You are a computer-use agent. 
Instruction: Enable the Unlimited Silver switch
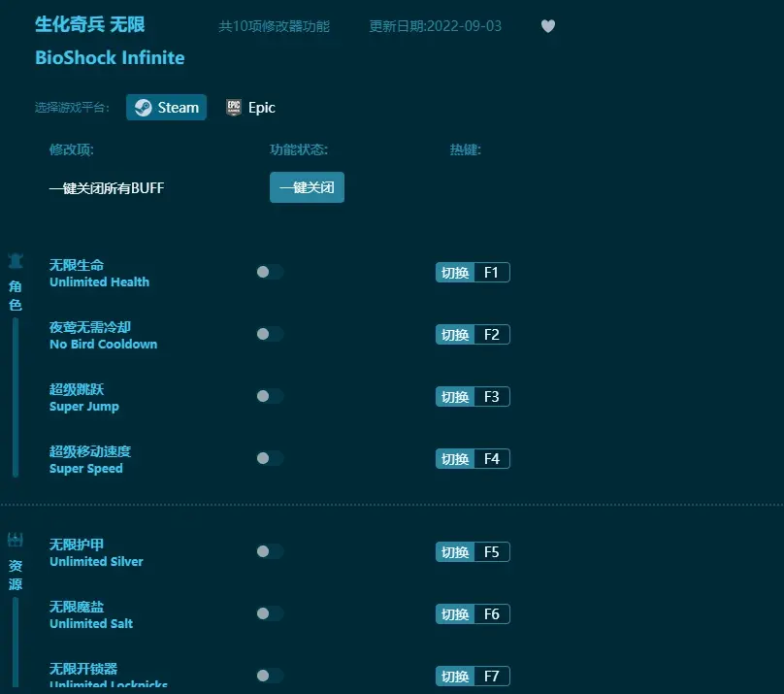tap(270, 551)
